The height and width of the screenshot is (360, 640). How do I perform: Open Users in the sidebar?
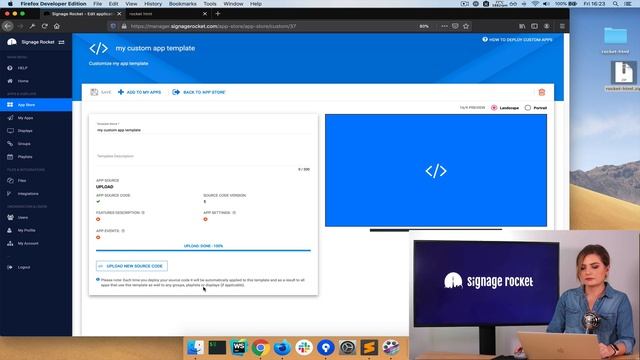(22, 218)
